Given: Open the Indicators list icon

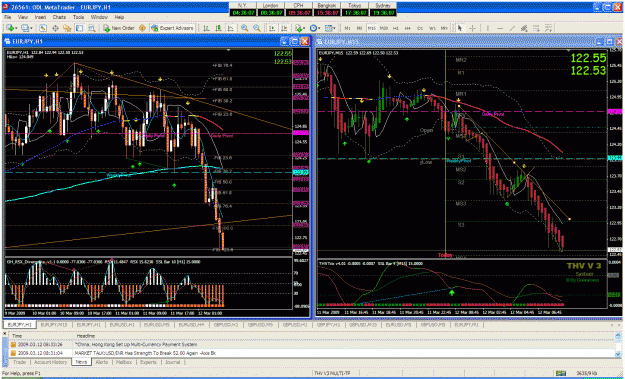Looking at the screenshot, I should coord(298,28).
